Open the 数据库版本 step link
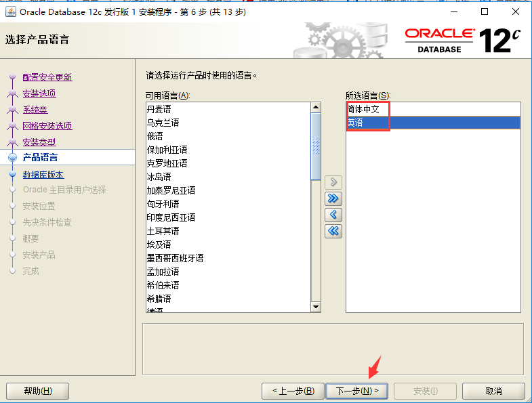The image size is (532, 403). tap(43, 175)
